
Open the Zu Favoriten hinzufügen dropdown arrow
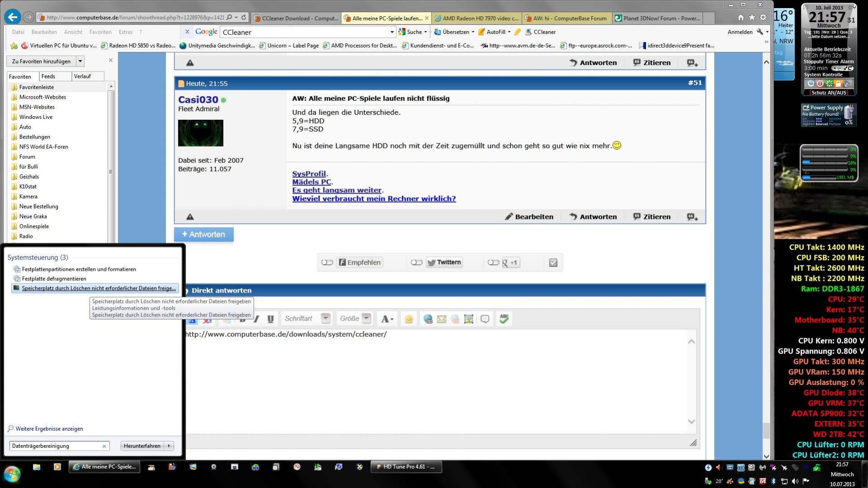tap(80, 61)
